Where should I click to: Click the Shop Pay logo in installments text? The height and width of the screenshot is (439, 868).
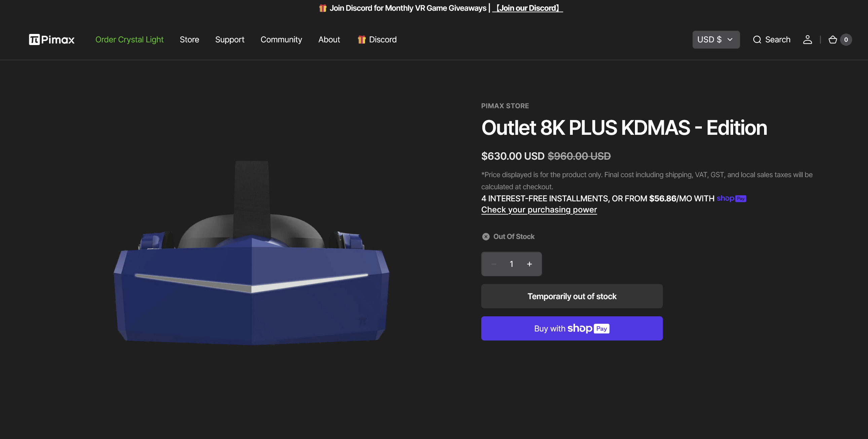point(731,198)
